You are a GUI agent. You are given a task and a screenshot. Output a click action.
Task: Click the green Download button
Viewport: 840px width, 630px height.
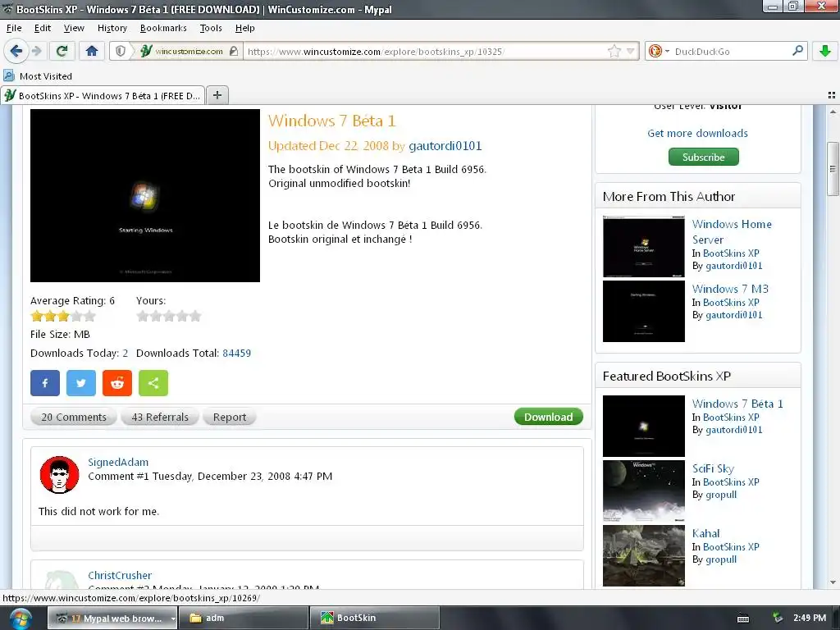tap(548, 417)
